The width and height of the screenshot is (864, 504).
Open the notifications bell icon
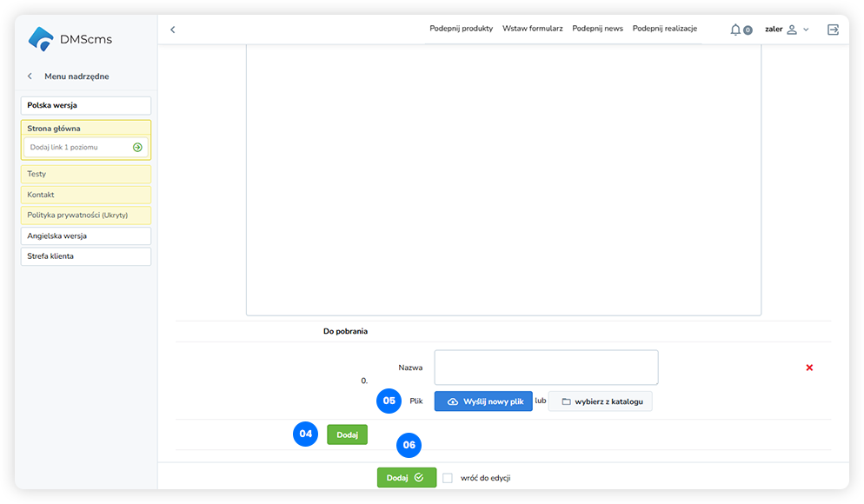click(735, 30)
